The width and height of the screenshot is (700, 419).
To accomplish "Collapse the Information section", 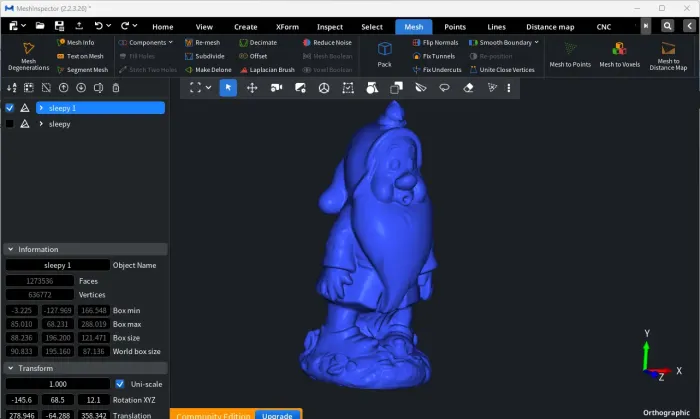I will (11, 249).
